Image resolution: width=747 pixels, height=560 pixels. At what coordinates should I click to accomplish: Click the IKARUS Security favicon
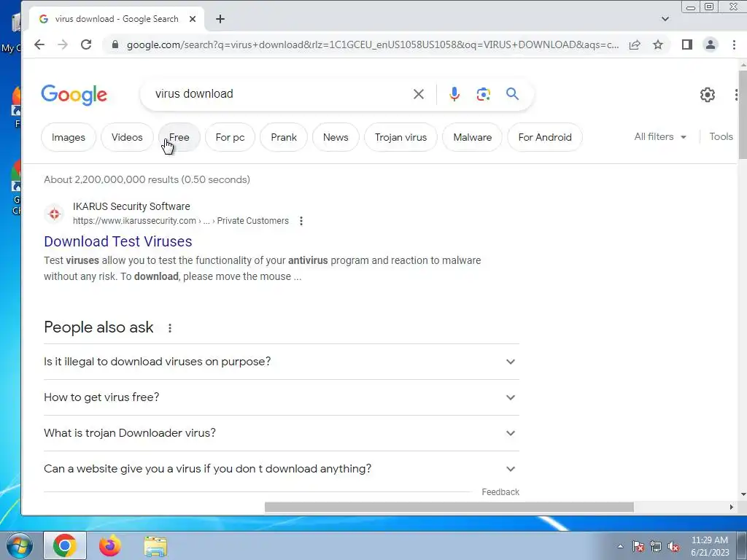pos(54,214)
